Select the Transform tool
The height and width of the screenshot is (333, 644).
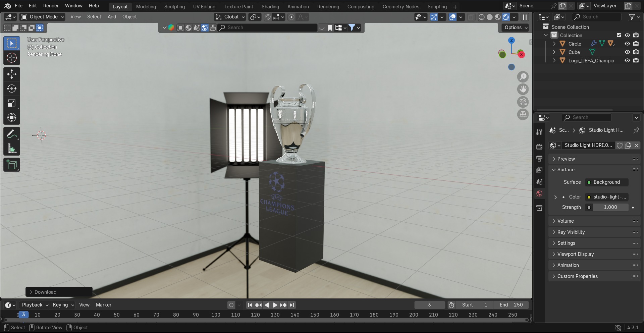(x=12, y=117)
